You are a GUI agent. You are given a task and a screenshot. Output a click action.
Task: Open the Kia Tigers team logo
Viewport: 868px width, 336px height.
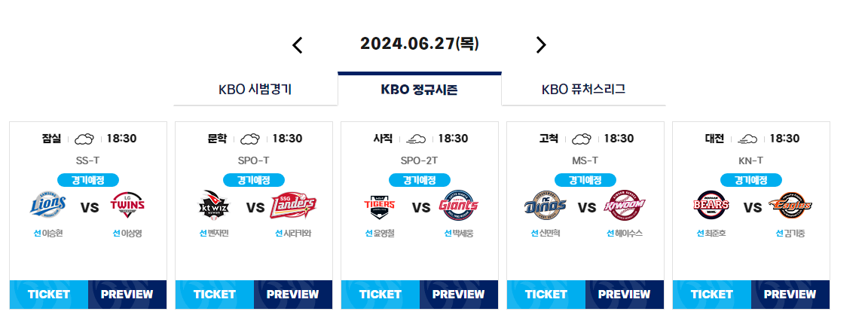379,206
